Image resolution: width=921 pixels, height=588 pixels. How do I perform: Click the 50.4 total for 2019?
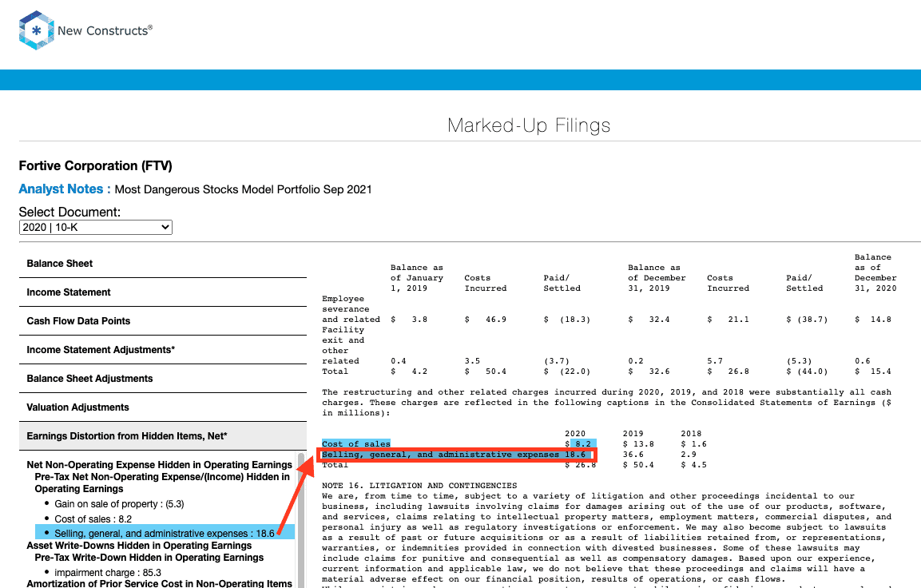[x=638, y=465]
